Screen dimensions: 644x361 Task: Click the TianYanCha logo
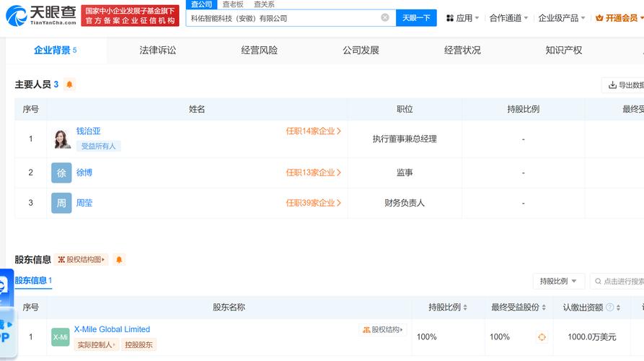[x=41, y=15]
